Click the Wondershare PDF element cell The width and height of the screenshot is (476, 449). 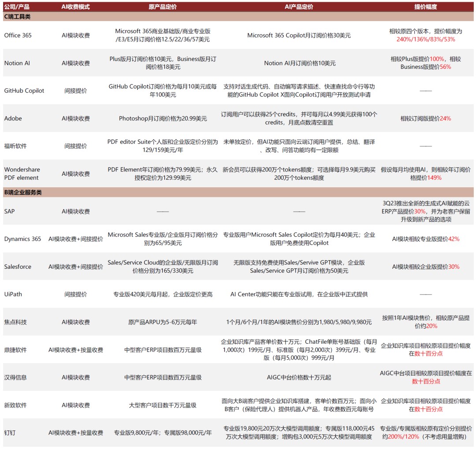point(22,174)
